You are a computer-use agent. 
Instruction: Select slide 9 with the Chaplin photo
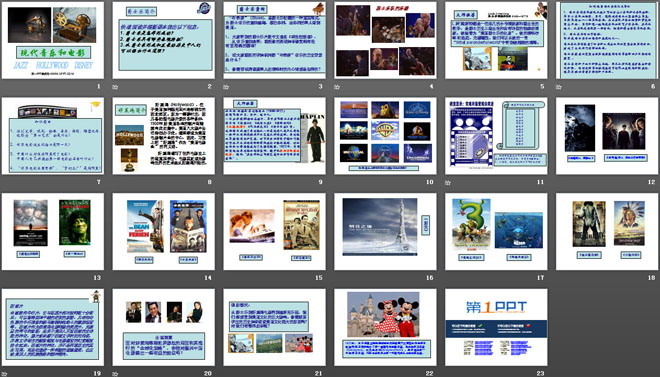point(274,136)
